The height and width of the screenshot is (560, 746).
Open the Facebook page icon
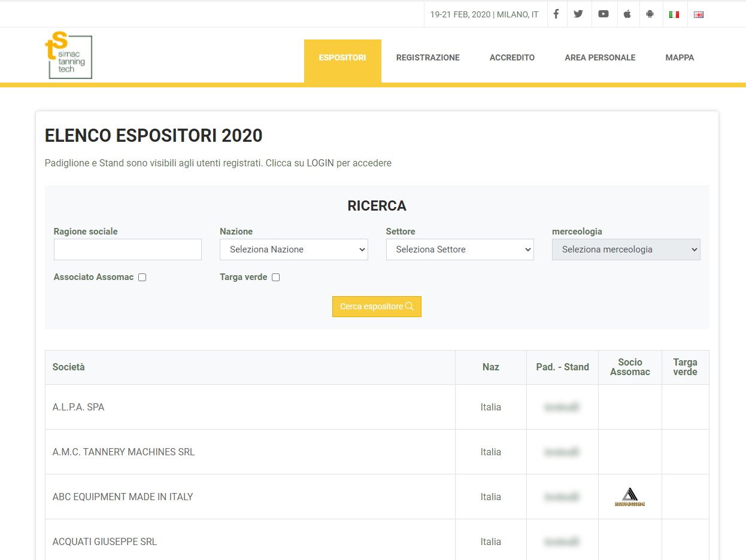(556, 14)
